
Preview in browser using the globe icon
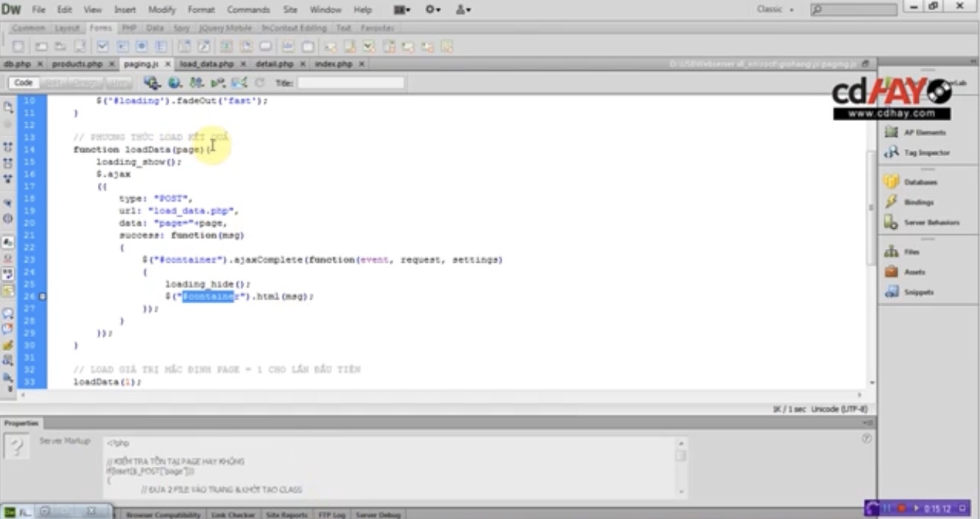click(x=173, y=82)
